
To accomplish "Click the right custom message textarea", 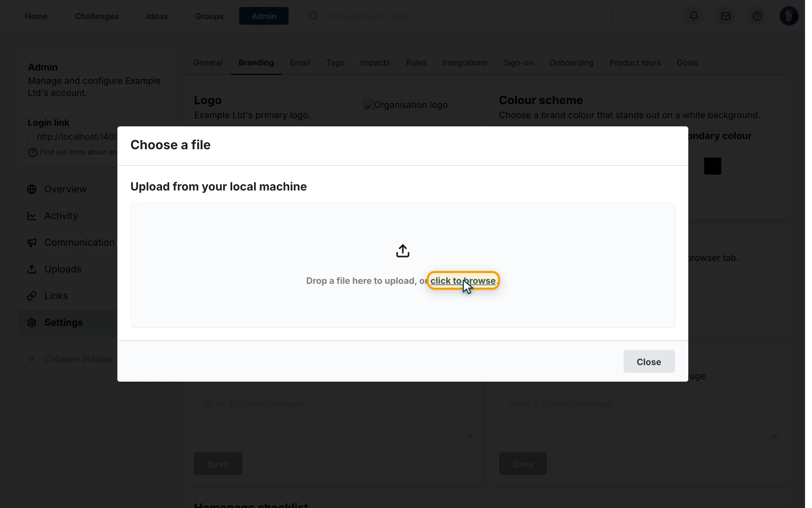I will [638, 415].
